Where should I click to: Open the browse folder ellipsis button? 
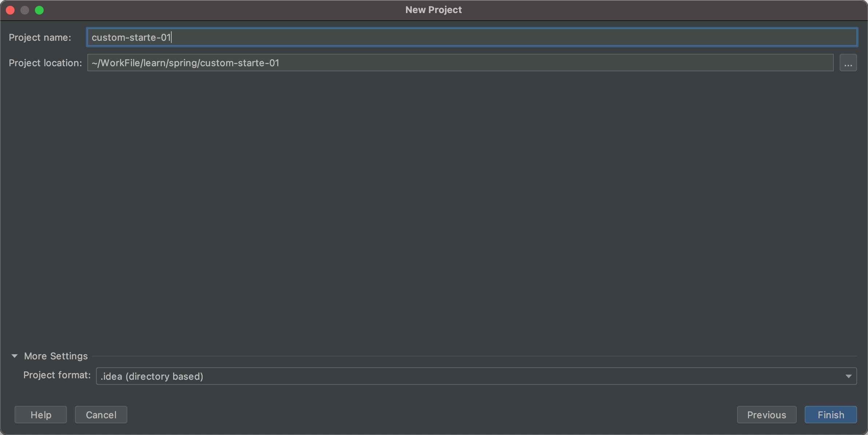click(x=848, y=63)
